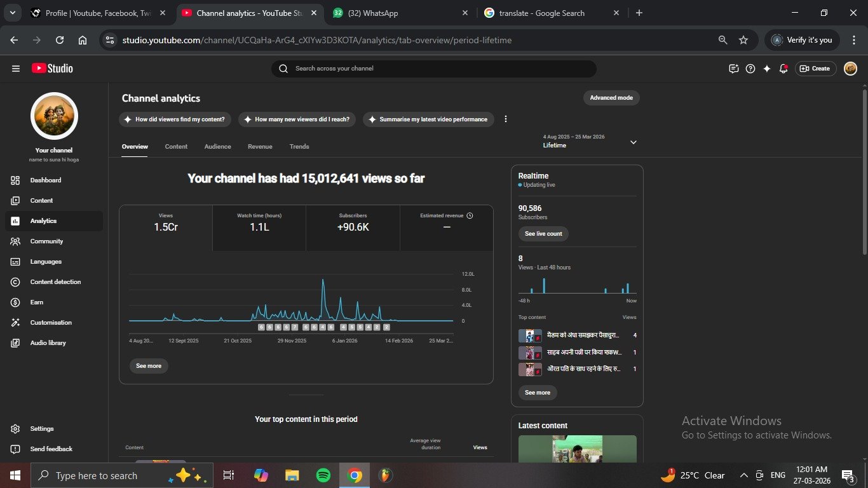Viewport: 868px width, 488px height.
Task: Click the Search across your channel field
Action: pos(438,69)
